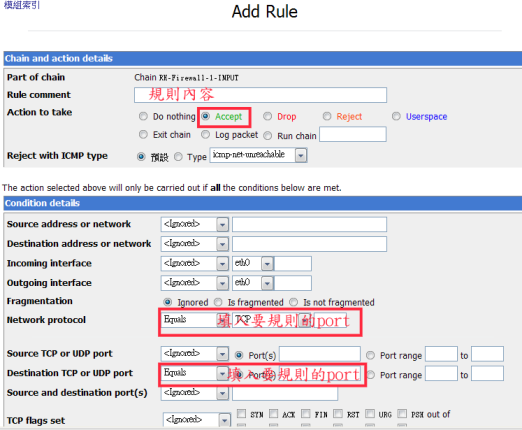This screenshot has width=522, height=430.
Task: Click the Rule comment text field
Action: click(260, 95)
